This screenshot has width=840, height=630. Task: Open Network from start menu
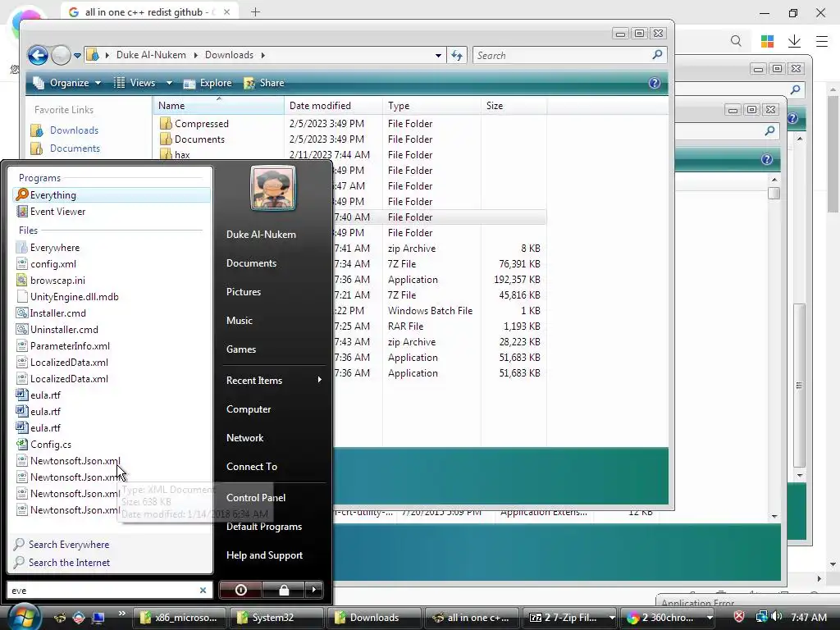pos(244,438)
